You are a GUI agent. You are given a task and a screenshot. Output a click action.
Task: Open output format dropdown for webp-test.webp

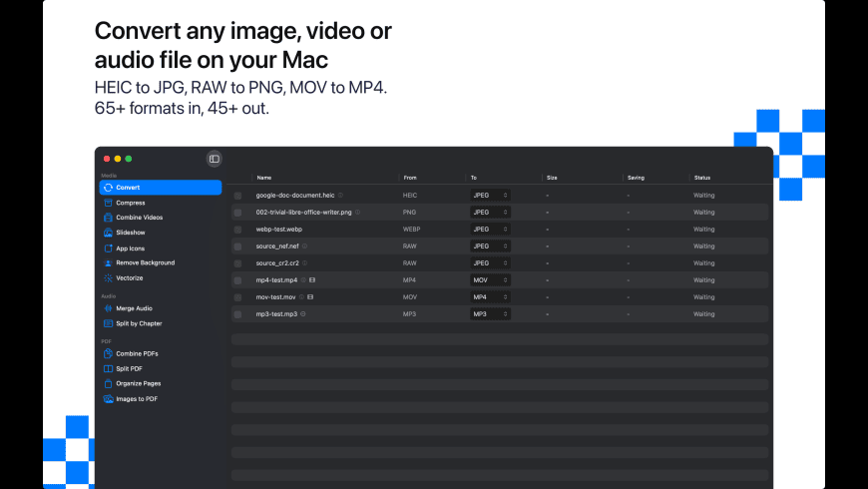(490, 230)
